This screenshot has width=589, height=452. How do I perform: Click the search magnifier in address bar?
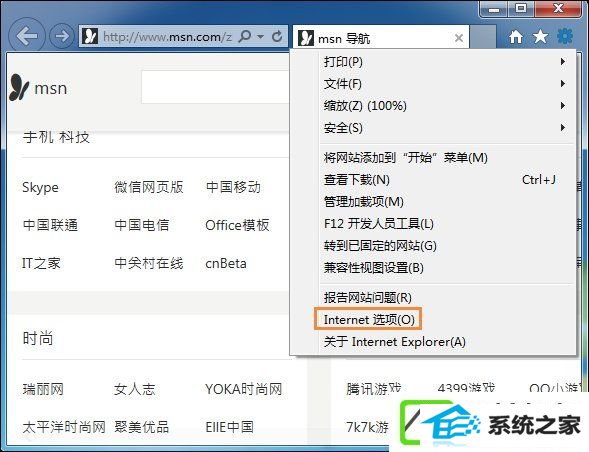[245, 36]
